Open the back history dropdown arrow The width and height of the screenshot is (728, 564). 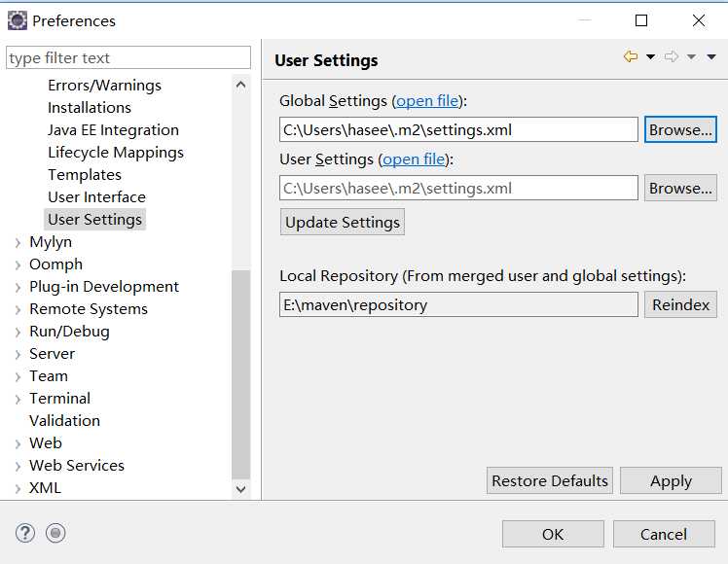point(650,56)
